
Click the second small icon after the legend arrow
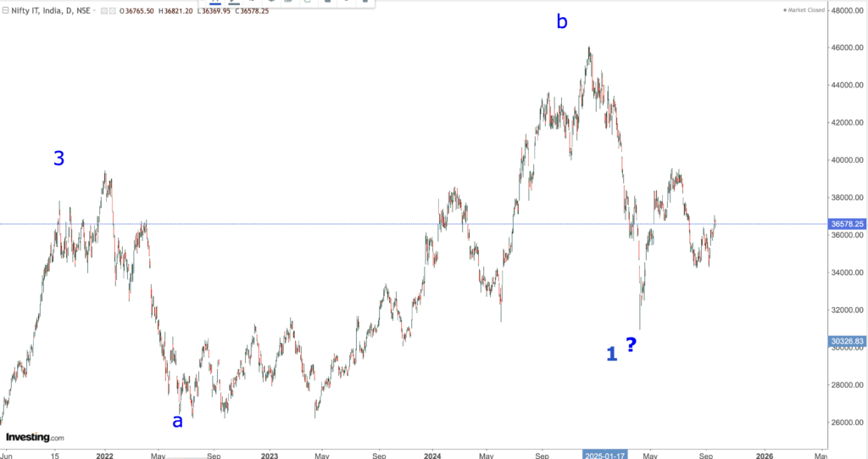click(111, 10)
